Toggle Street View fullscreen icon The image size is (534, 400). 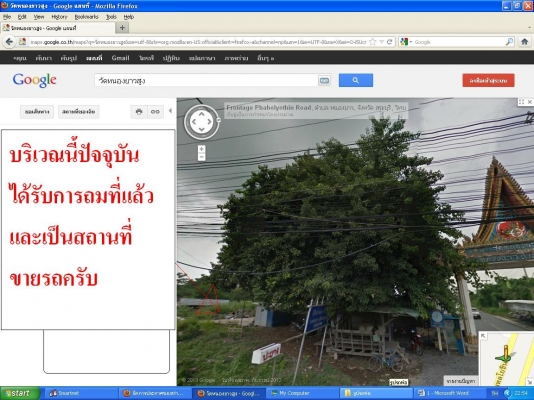(521, 102)
